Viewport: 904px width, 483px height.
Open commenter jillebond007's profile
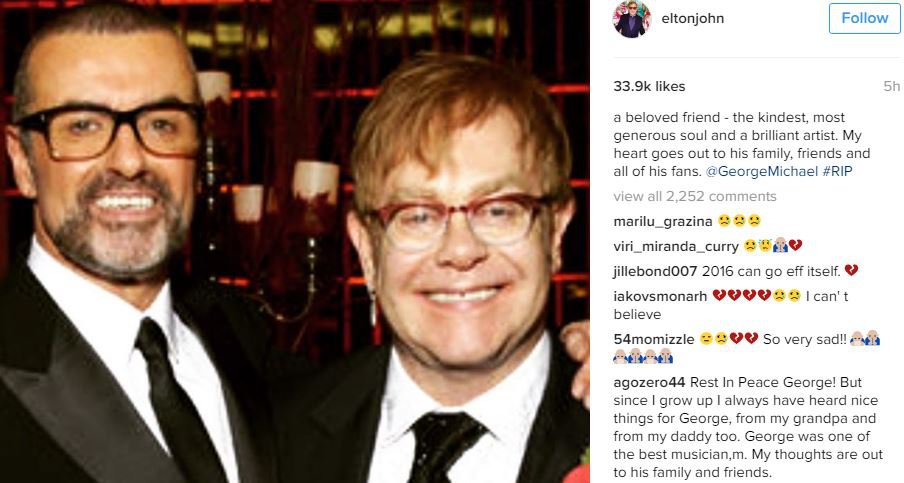coord(655,271)
